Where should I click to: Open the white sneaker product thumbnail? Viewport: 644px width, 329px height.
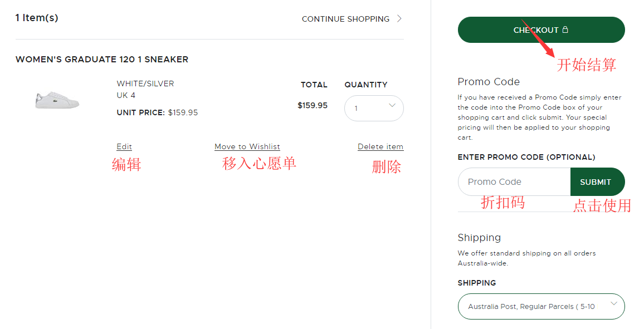tap(57, 100)
